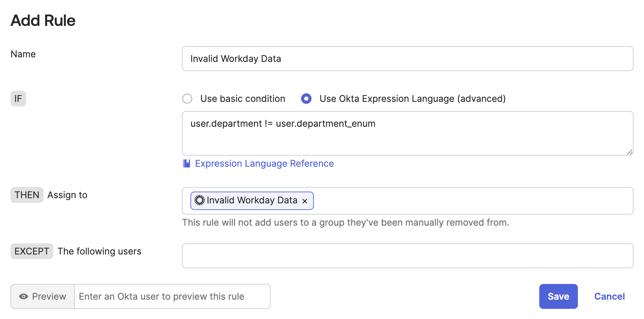Select Use basic condition radio button
The height and width of the screenshot is (319, 644).
187,99
